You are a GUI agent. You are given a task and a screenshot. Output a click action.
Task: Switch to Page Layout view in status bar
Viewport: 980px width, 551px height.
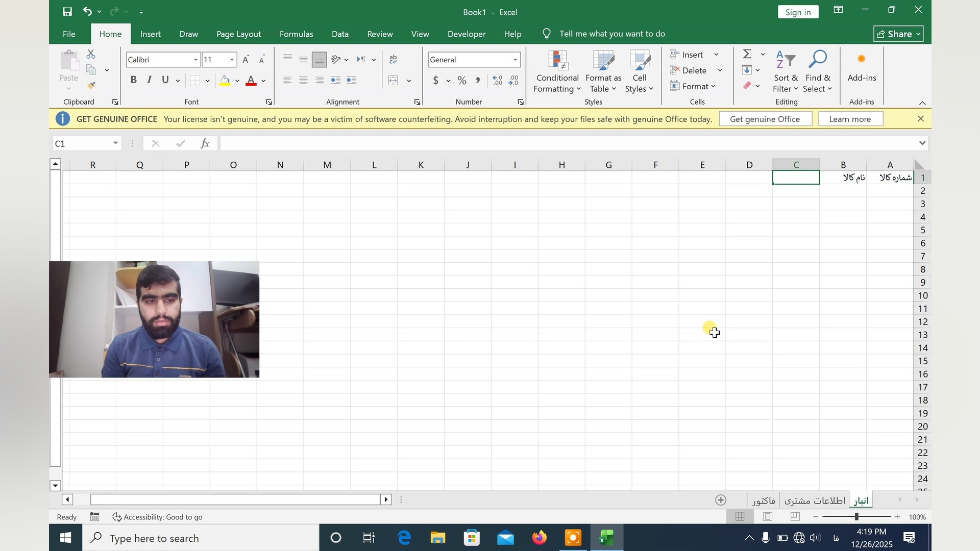767,517
